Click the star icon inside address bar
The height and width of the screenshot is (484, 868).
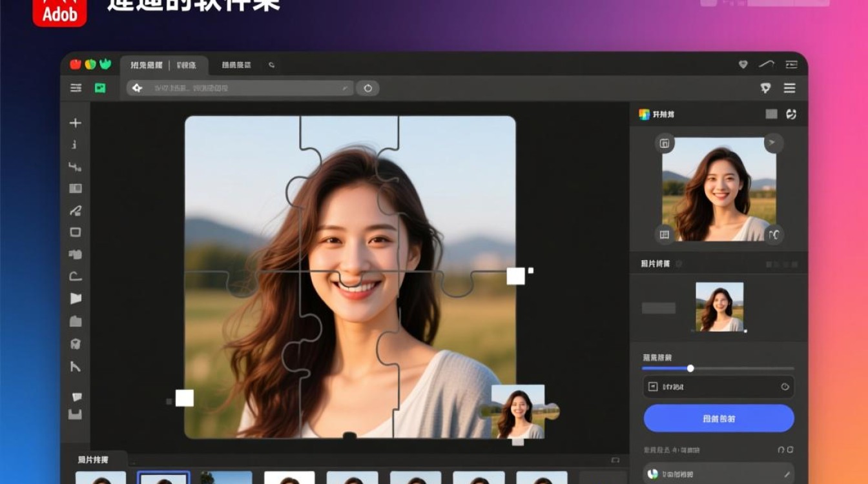tap(137, 88)
